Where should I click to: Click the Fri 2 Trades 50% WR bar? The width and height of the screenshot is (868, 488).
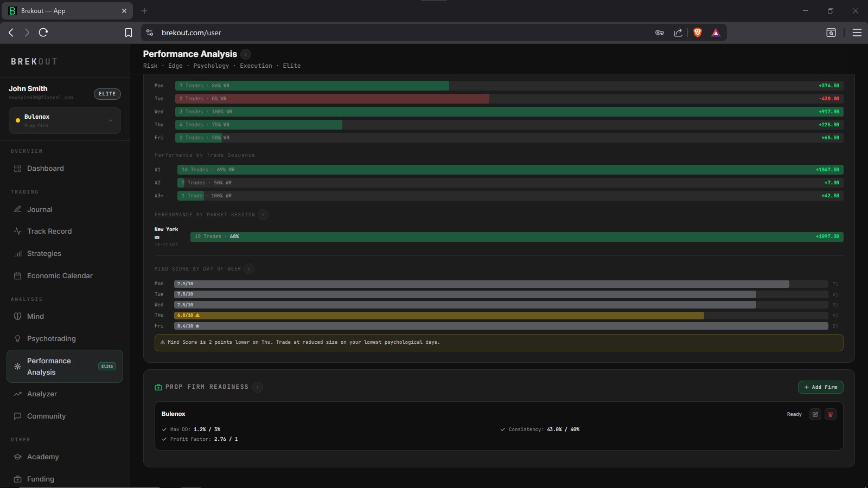(x=199, y=138)
